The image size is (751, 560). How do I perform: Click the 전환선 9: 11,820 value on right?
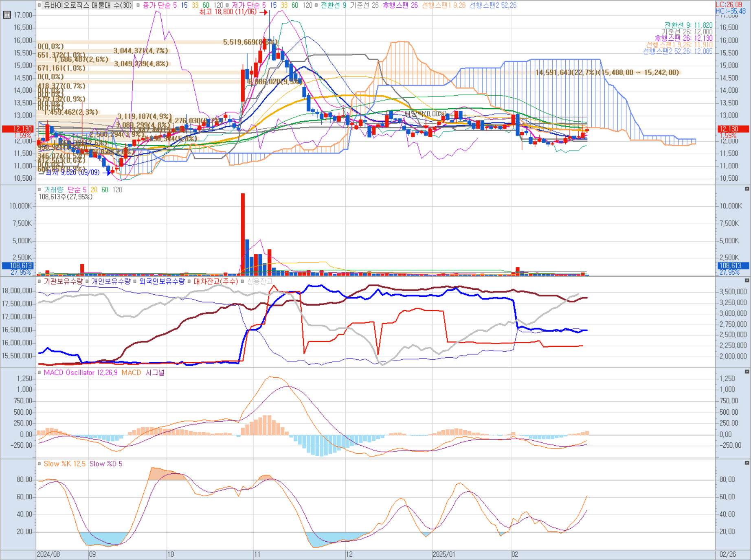pyautogui.click(x=689, y=25)
